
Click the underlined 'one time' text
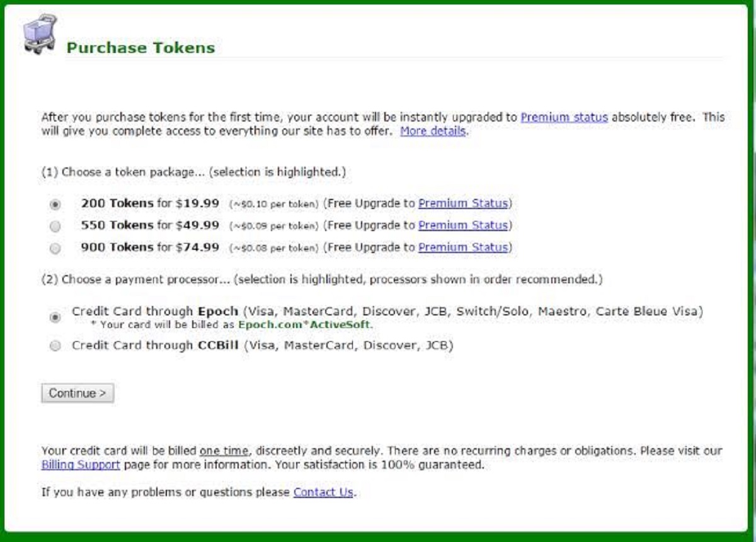pos(224,451)
